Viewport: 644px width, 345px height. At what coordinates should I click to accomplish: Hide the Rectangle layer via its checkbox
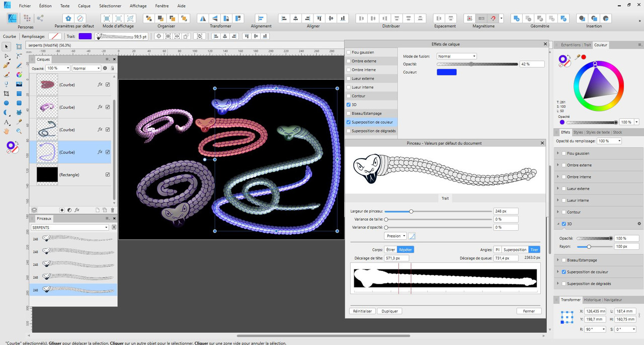[x=108, y=175]
